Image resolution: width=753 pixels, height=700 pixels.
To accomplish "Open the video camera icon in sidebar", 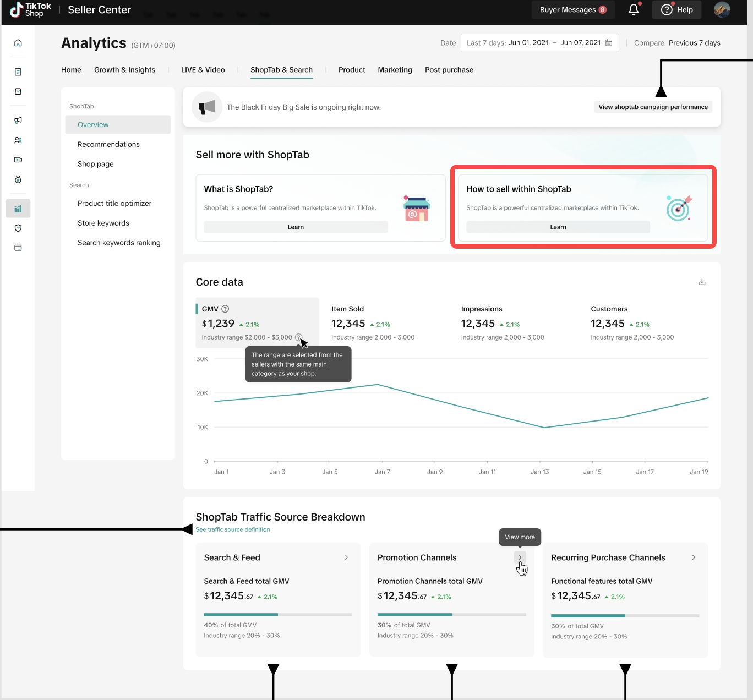I will point(18,160).
